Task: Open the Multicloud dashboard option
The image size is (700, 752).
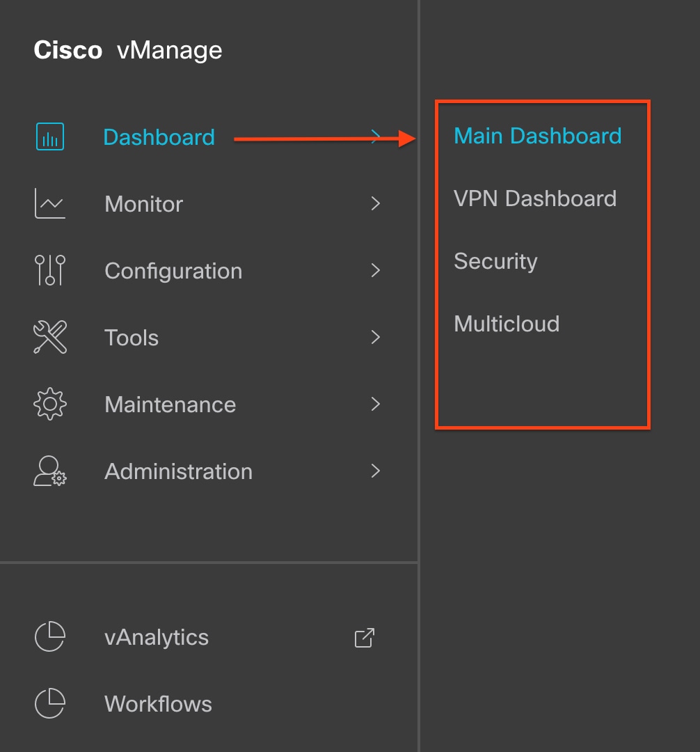Action: coord(507,324)
